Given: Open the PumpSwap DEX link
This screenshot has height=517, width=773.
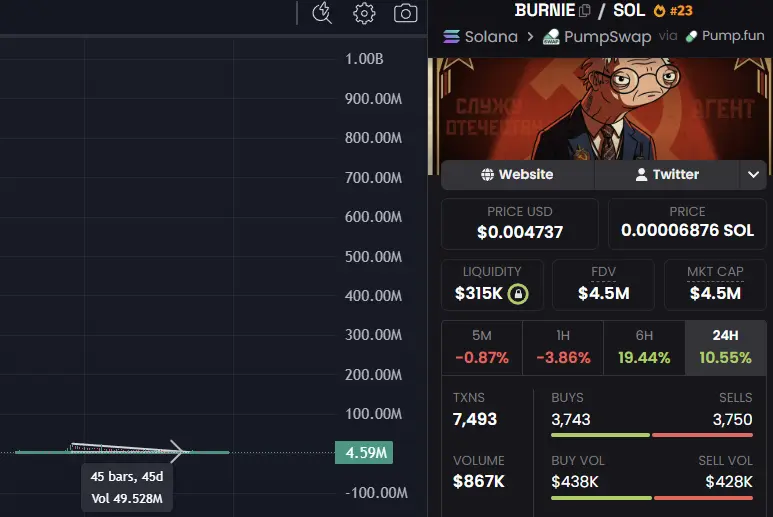Looking at the screenshot, I should click(607, 37).
